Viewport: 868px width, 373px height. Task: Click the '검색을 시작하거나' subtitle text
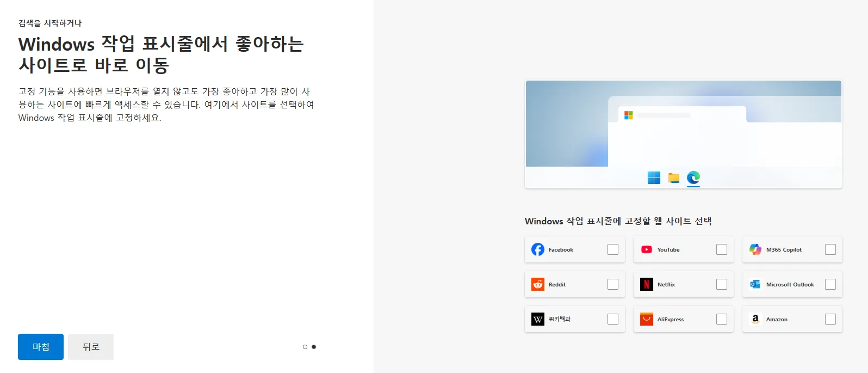50,23
